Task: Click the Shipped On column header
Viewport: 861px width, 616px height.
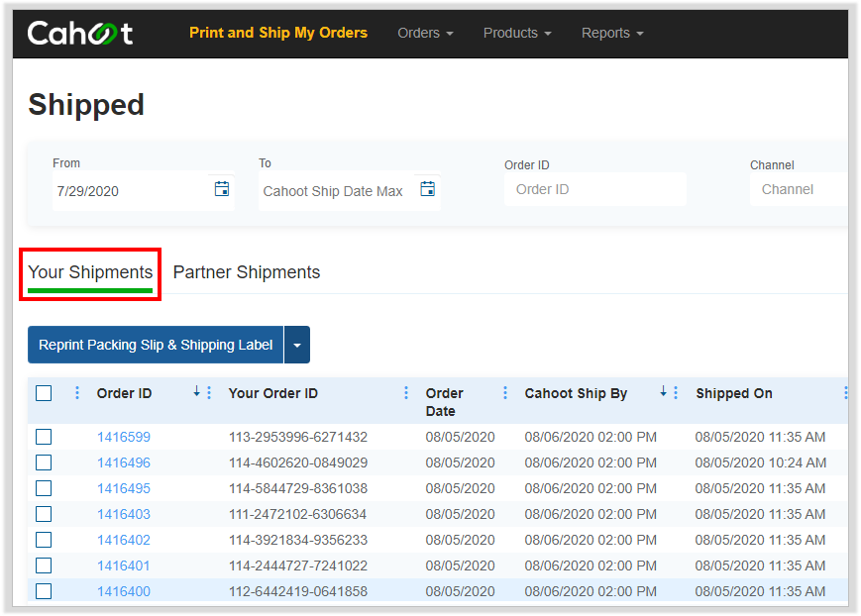Action: coord(734,393)
